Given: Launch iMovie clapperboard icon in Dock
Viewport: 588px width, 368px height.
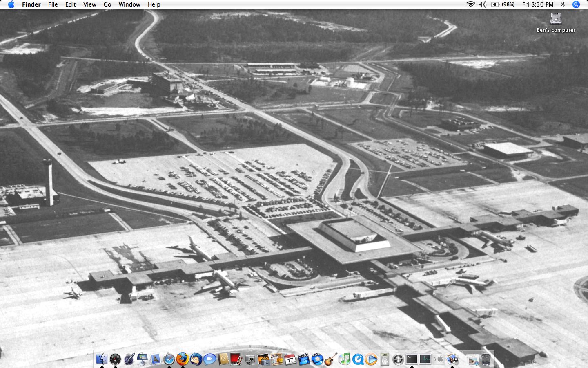Looking at the screenshot, I should tap(303, 359).
